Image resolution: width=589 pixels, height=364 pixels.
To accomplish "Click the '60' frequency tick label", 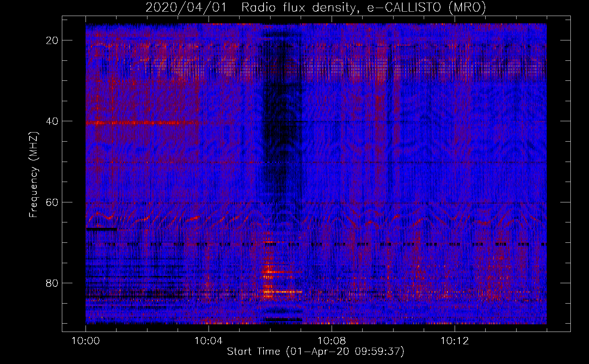I will (x=52, y=202).
